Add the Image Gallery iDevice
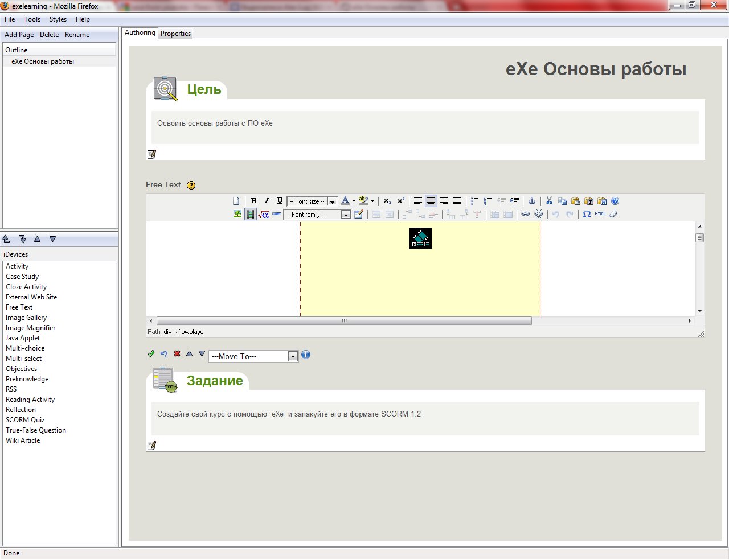729x560 pixels. (26, 318)
